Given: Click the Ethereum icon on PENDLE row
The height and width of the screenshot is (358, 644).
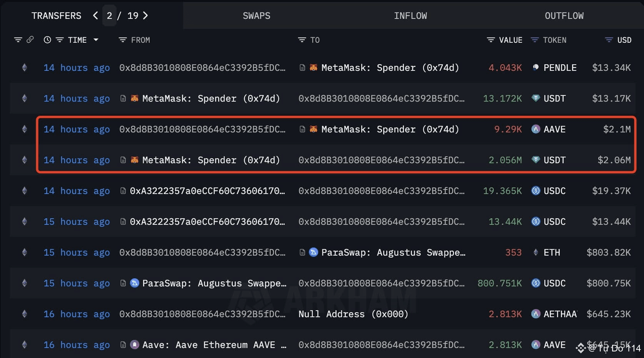Looking at the screenshot, I should pos(25,68).
